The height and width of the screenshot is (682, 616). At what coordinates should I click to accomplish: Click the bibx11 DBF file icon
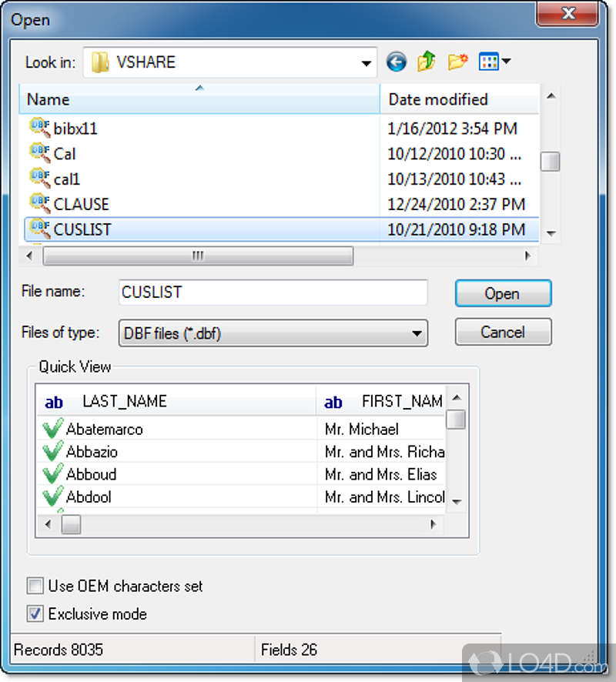(39, 128)
